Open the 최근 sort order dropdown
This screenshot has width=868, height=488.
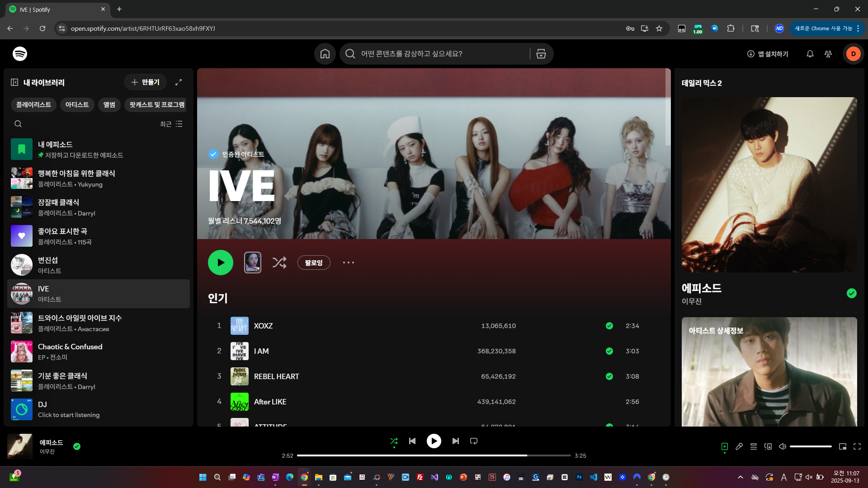(x=171, y=124)
